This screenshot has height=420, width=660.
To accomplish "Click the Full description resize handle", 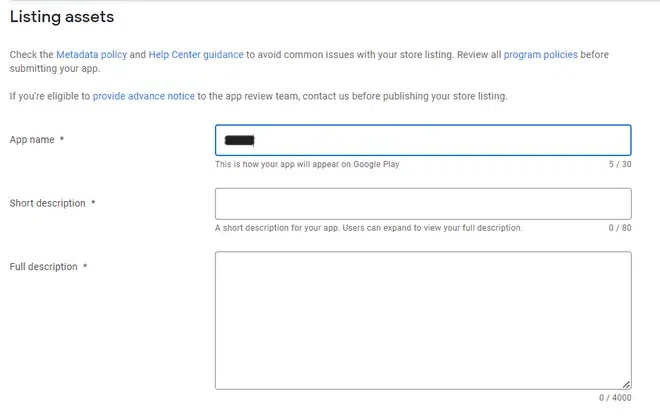I will pyautogui.click(x=626, y=384).
